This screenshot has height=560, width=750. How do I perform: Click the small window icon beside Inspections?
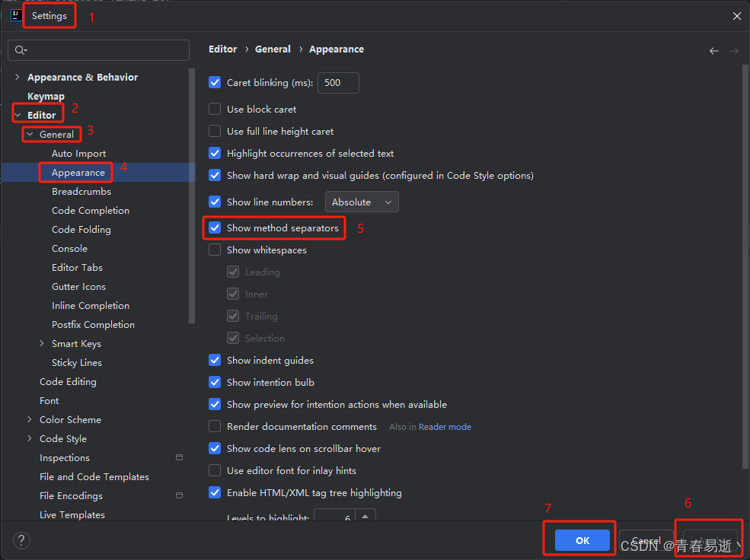tap(179, 457)
